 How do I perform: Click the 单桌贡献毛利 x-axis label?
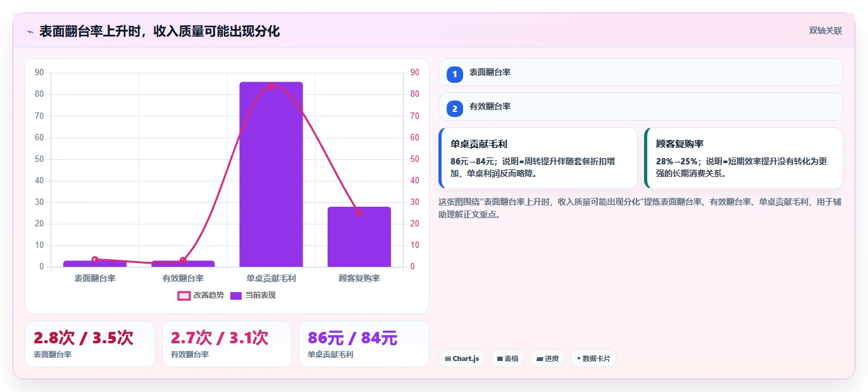click(271, 278)
